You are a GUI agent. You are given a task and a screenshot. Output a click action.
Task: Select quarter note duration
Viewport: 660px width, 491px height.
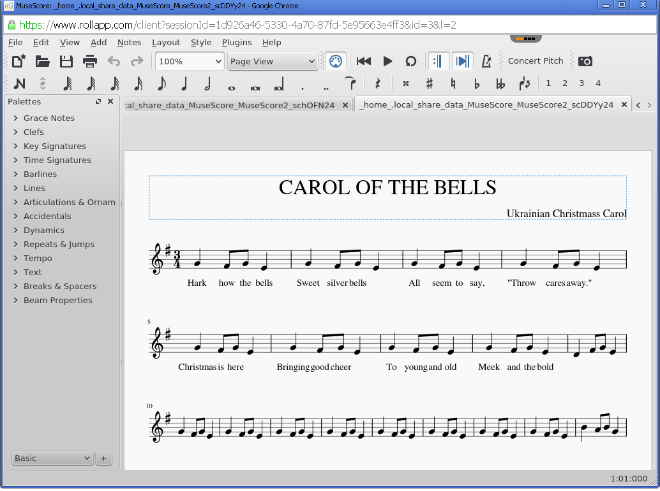184,83
